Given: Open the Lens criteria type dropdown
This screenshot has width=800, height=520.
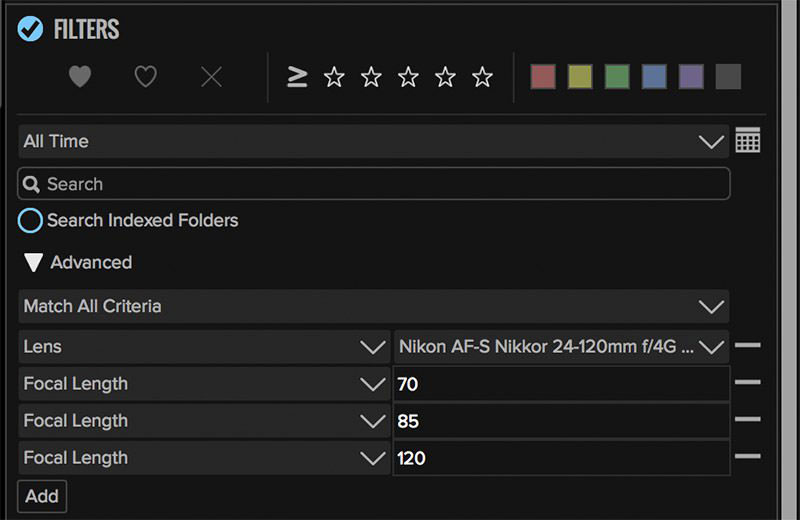Looking at the screenshot, I should (204, 347).
